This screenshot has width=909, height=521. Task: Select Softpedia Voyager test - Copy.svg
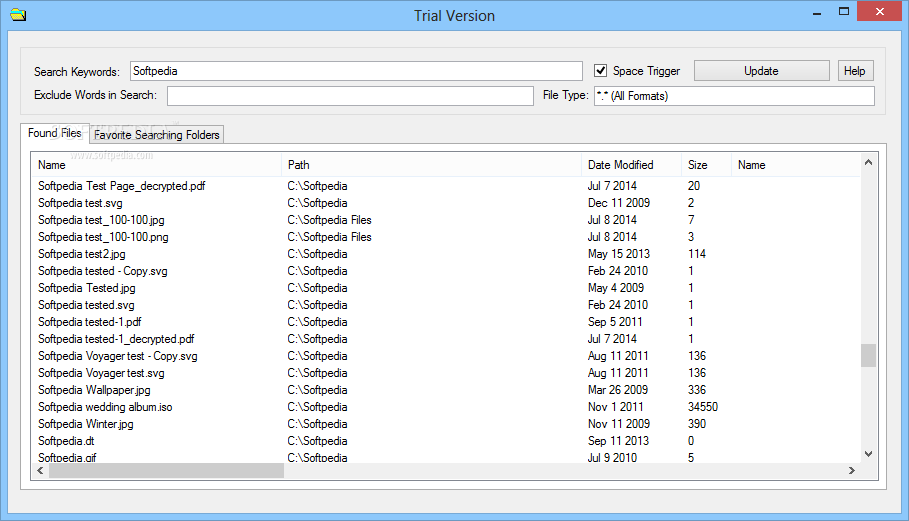(118, 356)
